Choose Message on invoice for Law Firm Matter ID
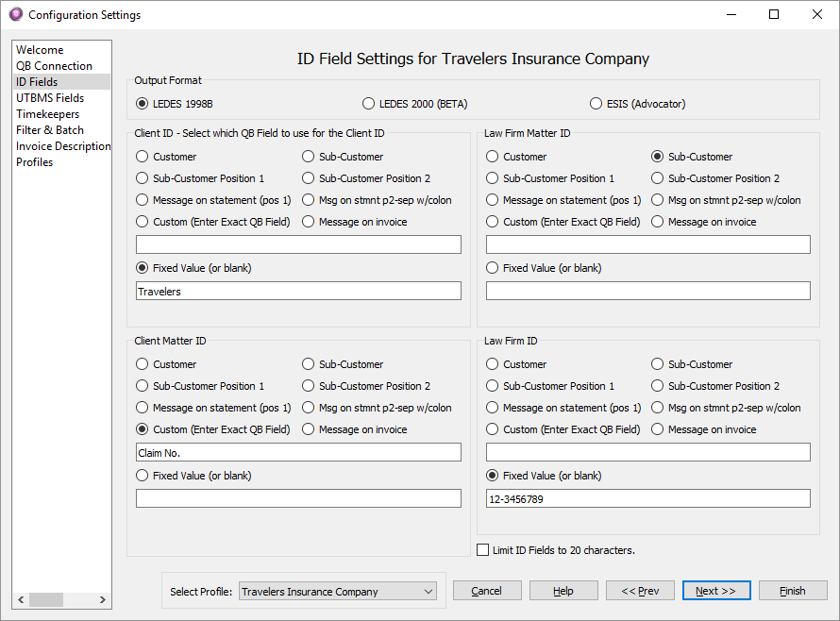Screen dimensions: 840x621 point(703,222)
